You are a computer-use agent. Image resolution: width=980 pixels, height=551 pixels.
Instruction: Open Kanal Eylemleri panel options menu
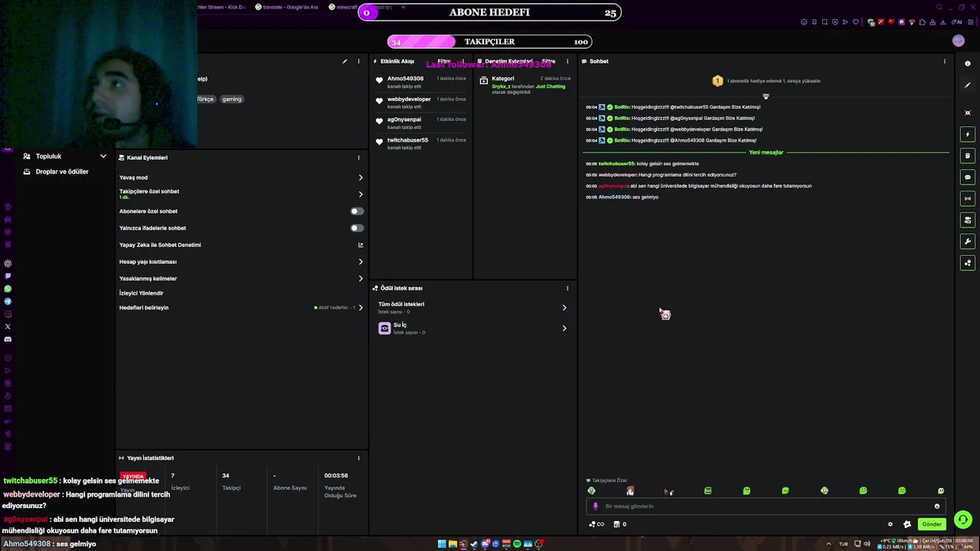[358, 158]
